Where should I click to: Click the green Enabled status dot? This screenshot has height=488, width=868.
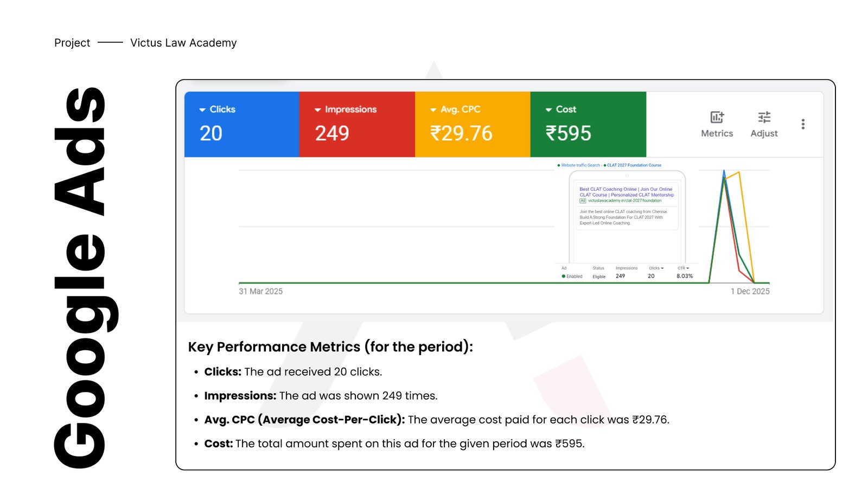564,277
